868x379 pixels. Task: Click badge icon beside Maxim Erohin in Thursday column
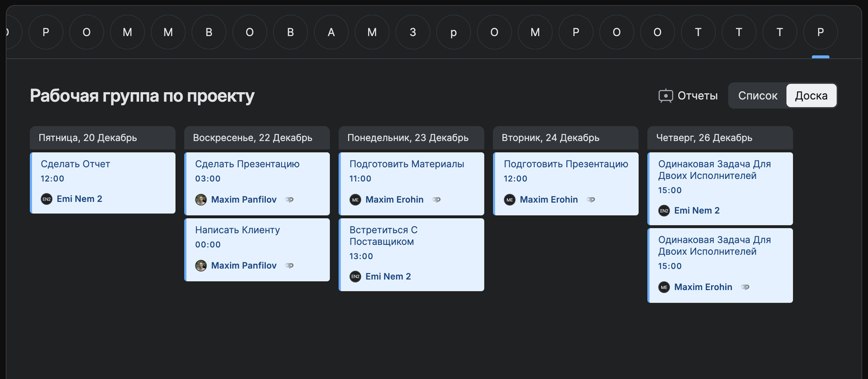[x=745, y=287]
